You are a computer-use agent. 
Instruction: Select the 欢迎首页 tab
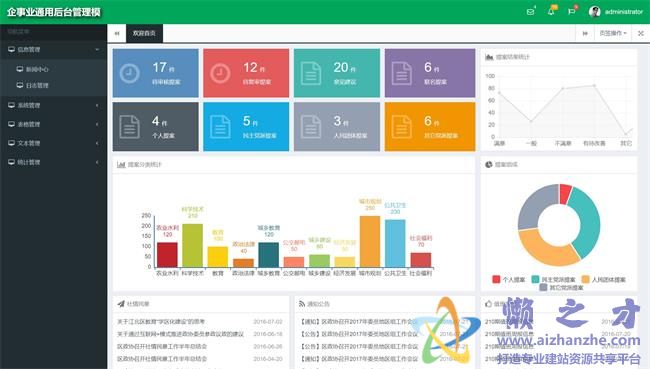[x=144, y=33]
